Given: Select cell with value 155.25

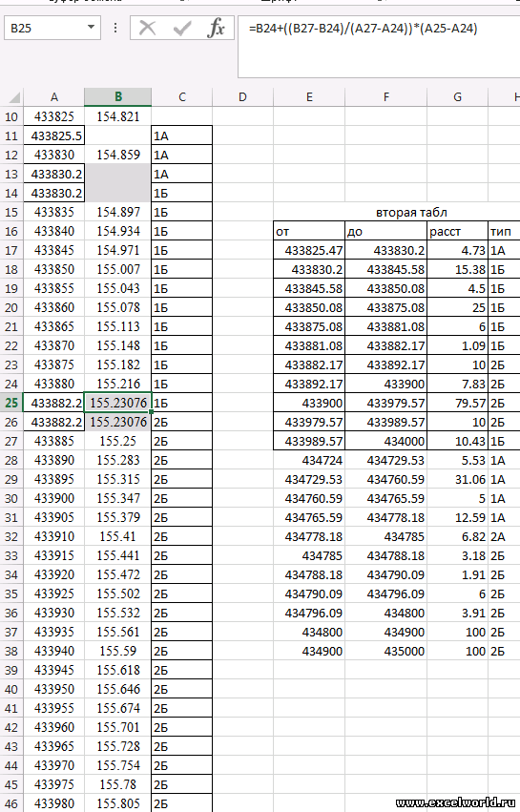Looking at the screenshot, I should tap(118, 441).
